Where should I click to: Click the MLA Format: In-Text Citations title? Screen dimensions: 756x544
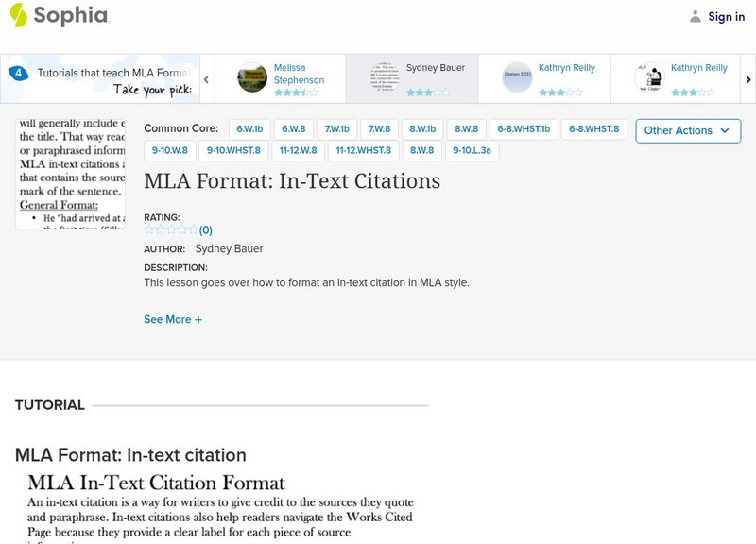292,181
